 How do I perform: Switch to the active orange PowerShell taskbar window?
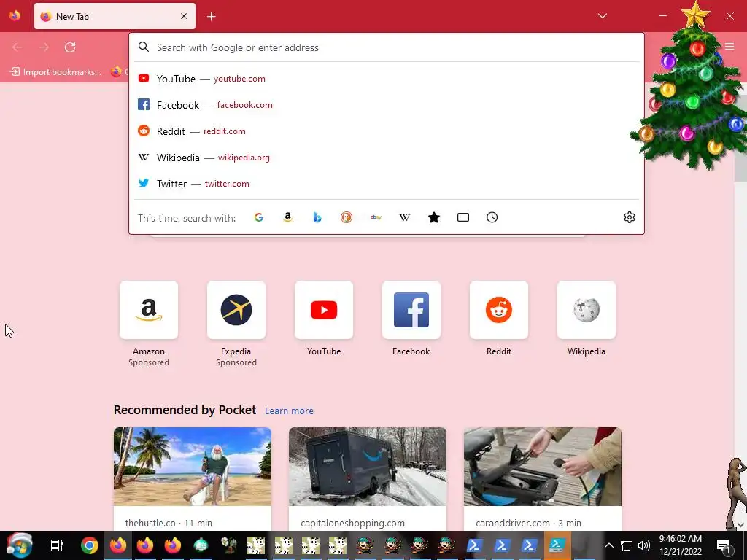click(557, 545)
